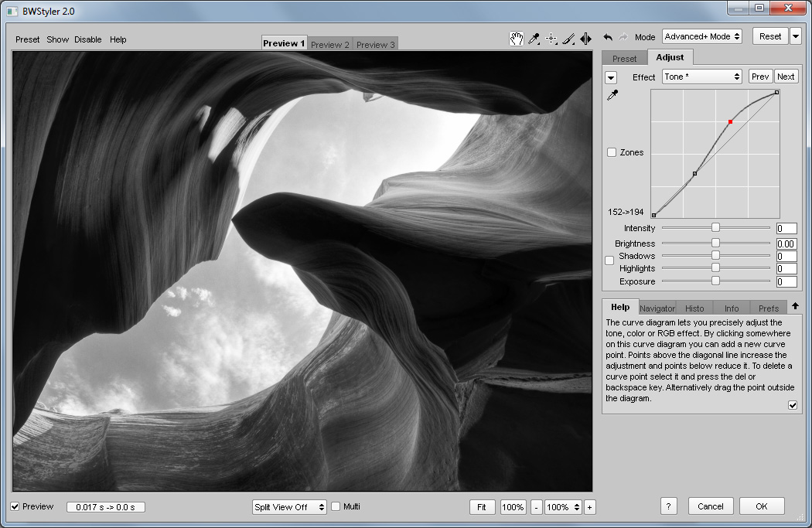Enable the Multi checkbox
Screen dimensions: 812x528
pos(336,507)
